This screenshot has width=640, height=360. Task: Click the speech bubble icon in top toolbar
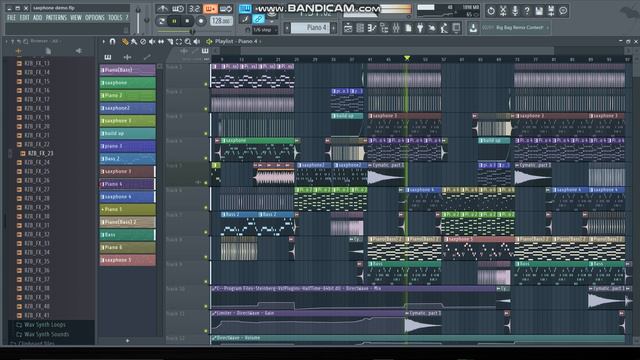tap(563, 11)
